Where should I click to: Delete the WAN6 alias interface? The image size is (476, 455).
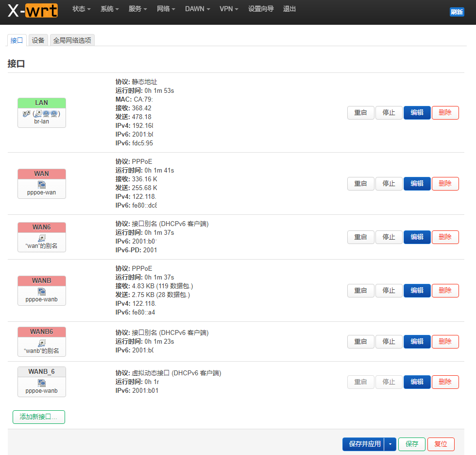(445, 237)
